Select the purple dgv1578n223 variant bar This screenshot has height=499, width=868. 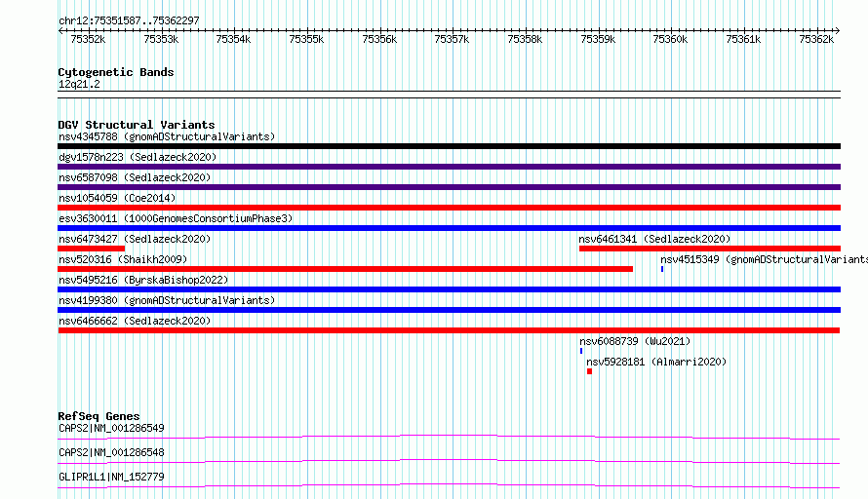449,167
